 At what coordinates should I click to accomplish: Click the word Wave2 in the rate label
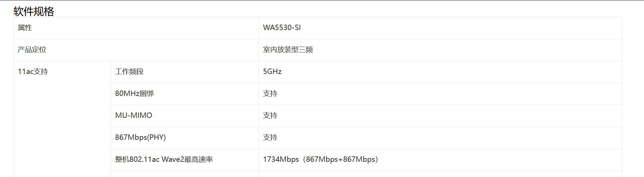click(x=173, y=159)
